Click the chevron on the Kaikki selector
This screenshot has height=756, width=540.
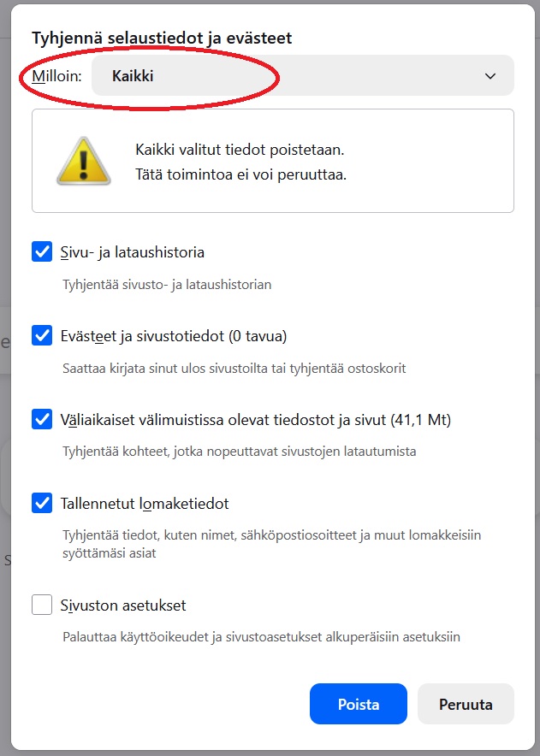tap(490, 75)
